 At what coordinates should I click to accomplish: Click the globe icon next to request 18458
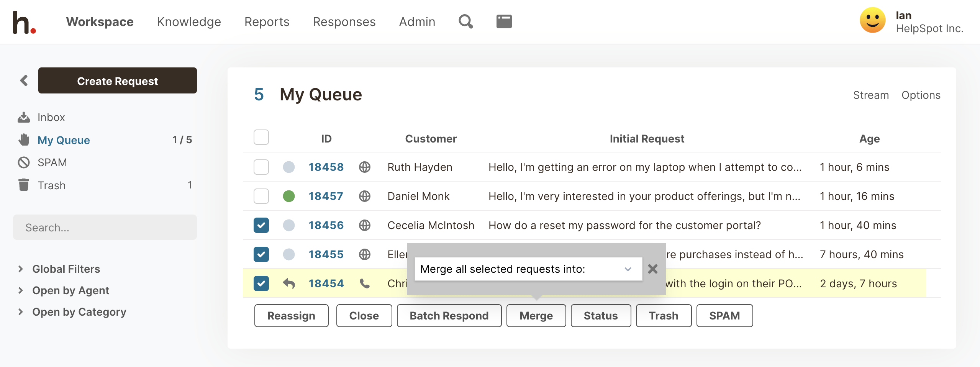click(x=364, y=167)
